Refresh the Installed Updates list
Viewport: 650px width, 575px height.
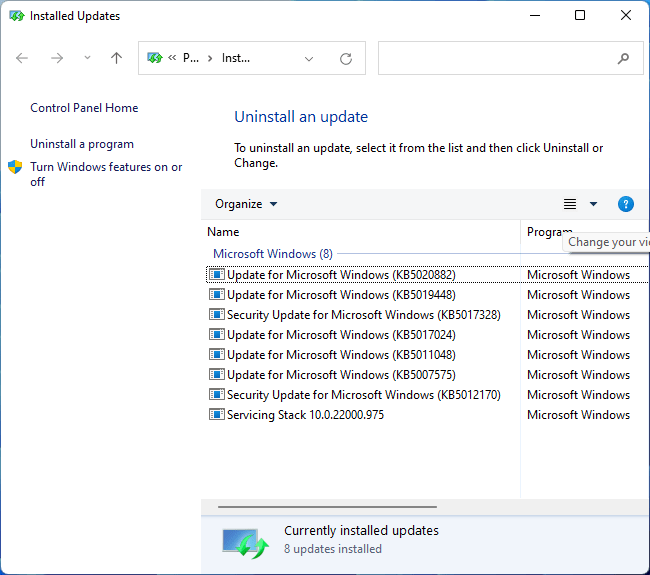[x=346, y=59]
